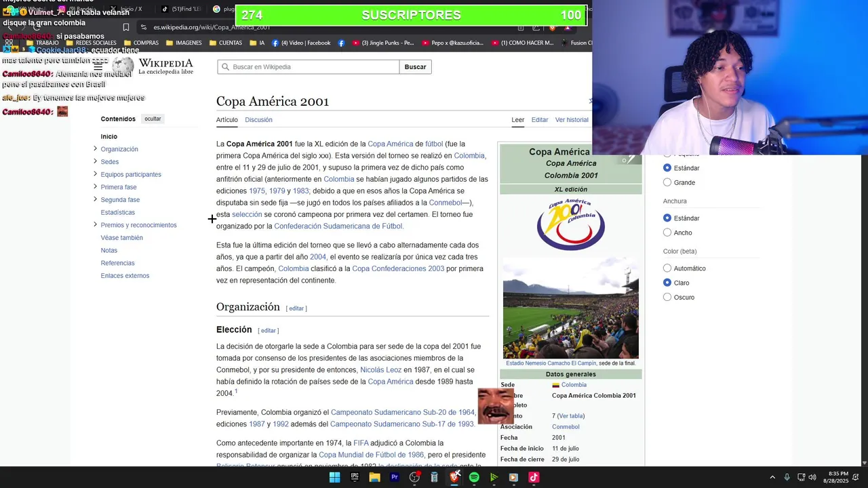Viewport: 868px width, 488px height.
Task: Open the Estadio Nemesio Camacho El Campín link
Action: click(551, 363)
